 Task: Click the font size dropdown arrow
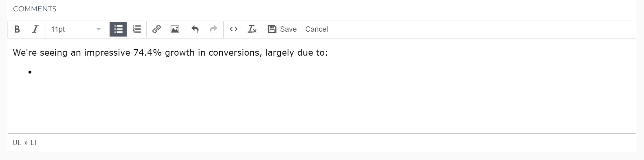tap(98, 29)
